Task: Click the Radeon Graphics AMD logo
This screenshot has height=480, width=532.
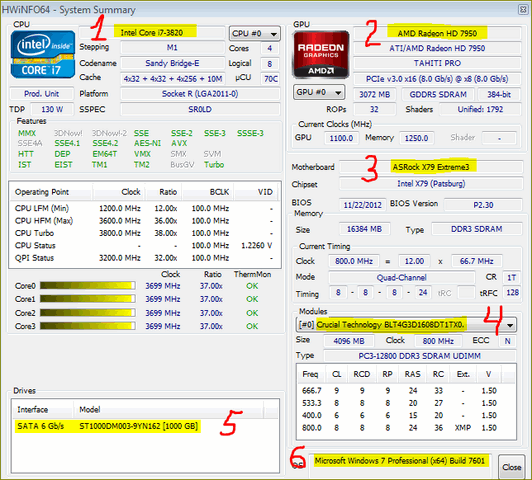Action: [x=321, y=55]
